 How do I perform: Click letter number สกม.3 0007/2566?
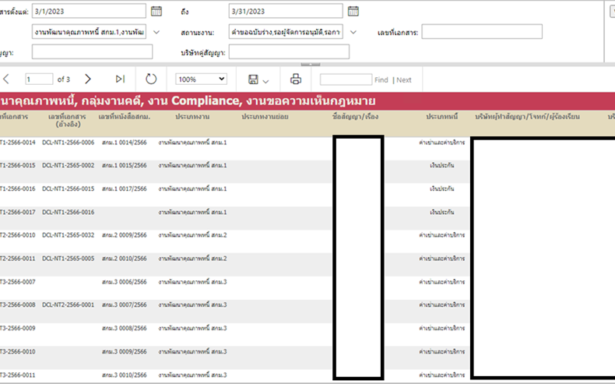(124, 305)
